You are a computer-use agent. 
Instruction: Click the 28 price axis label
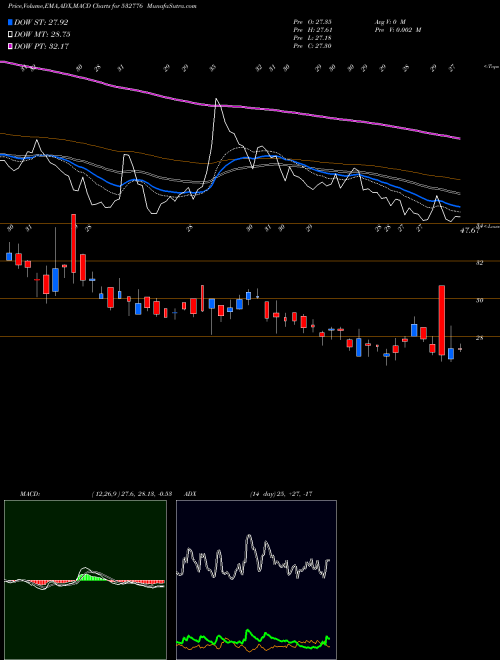pos(480,338)
